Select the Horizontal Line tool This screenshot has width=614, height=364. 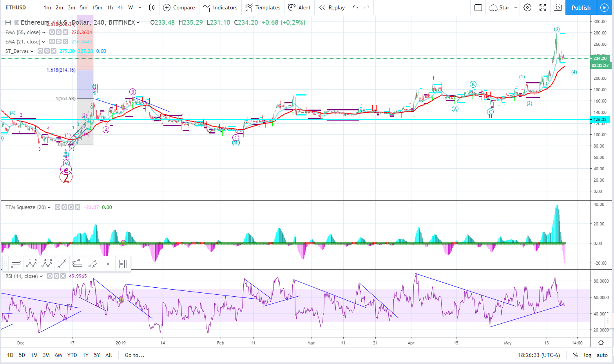pos(108,264)
